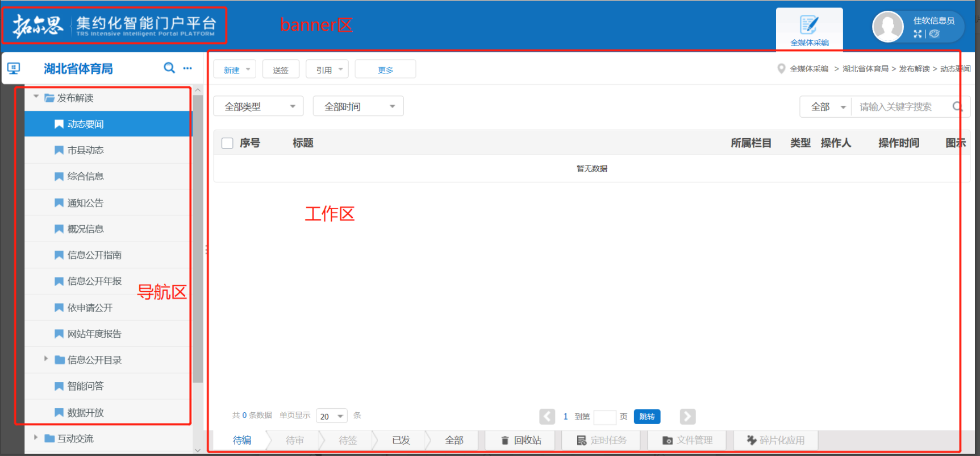Click the 更多 button
This screenshot has height=456, width=980.
(x=386, y=69)
